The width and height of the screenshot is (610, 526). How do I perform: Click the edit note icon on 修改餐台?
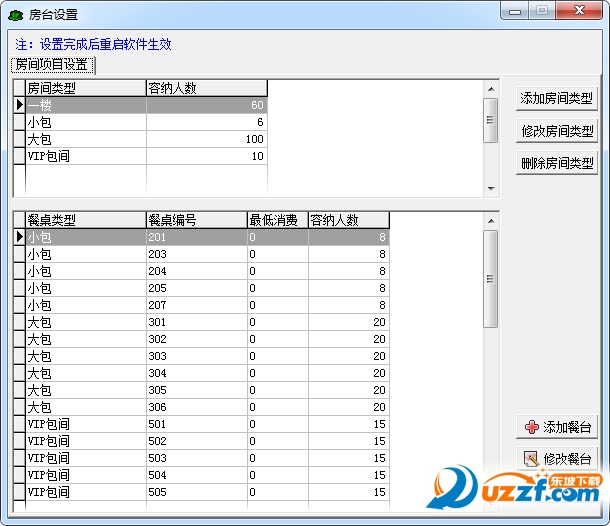[x=531, y=459]
